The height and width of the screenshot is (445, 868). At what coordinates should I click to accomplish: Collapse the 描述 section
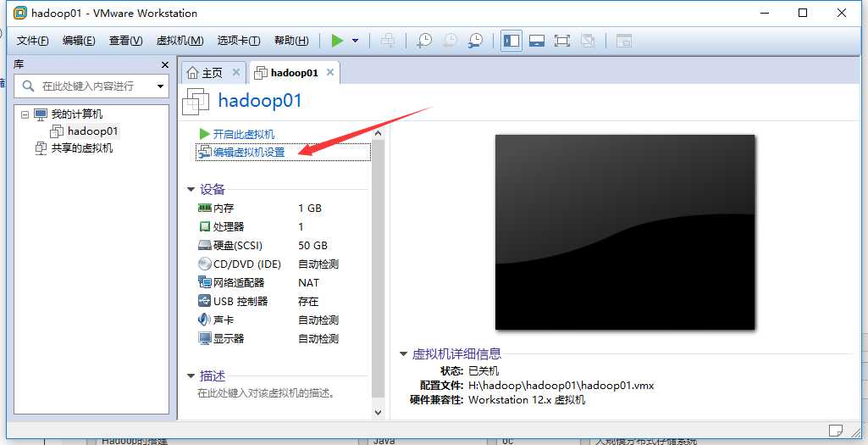point(191,375)
